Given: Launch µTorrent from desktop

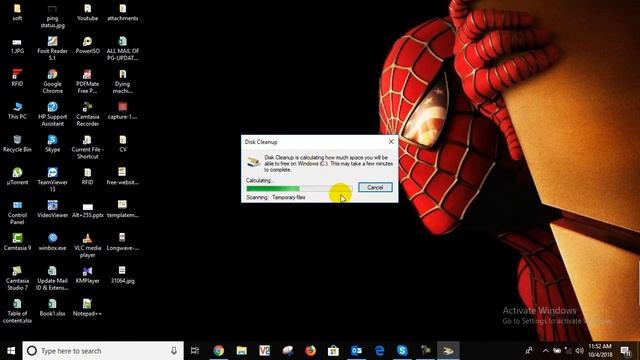Looking at the screenshot, I should click(17, 177).
